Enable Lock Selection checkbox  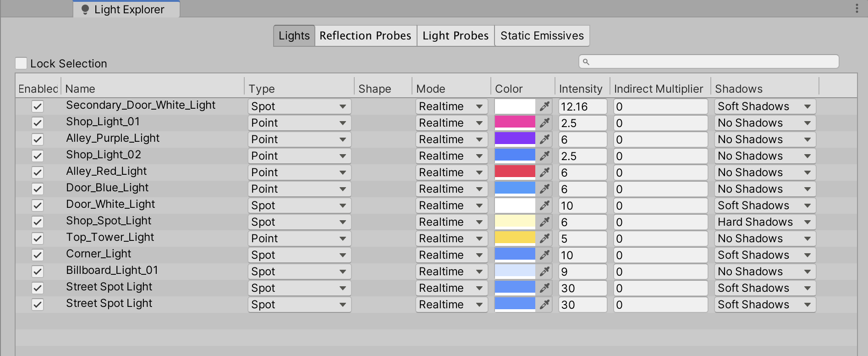pos(21,63)
